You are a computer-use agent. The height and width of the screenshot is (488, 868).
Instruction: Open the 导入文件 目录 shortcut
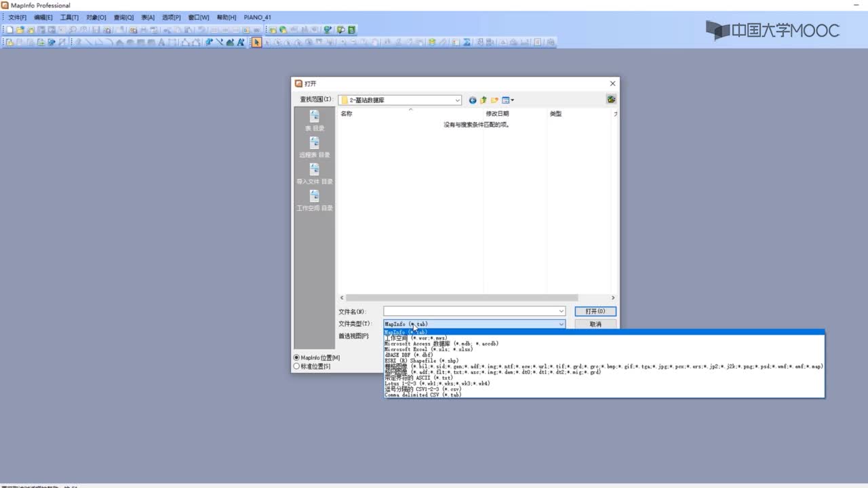coord(315,174)
